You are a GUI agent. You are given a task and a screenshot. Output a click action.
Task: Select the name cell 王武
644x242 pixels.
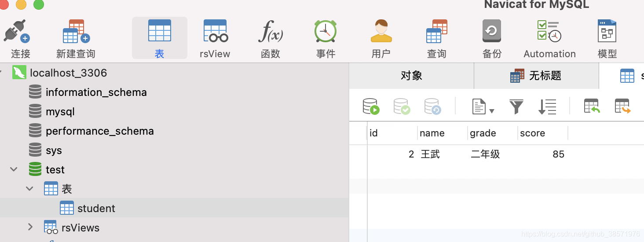tap(443, 154)
